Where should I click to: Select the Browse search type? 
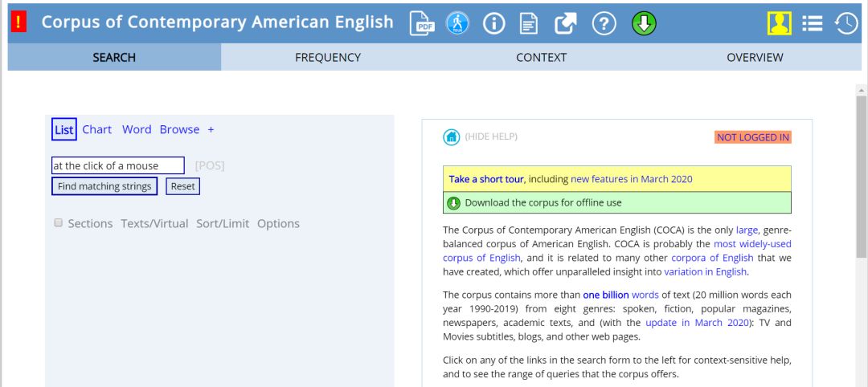[179, 129]
